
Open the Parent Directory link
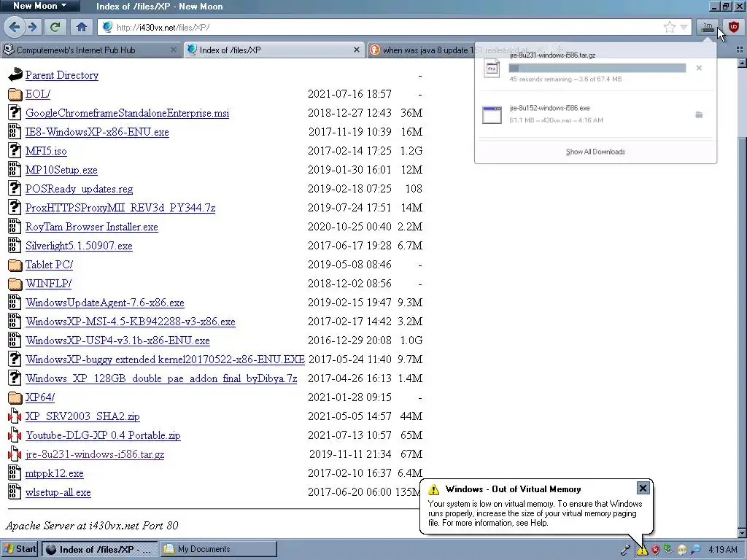62,75
